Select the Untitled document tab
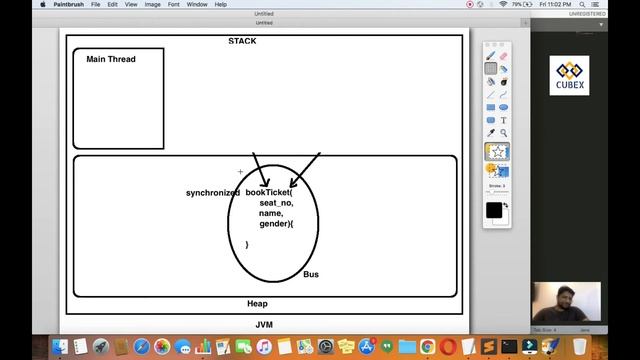This screenshot has width=640, height=360. click(264, 23)
